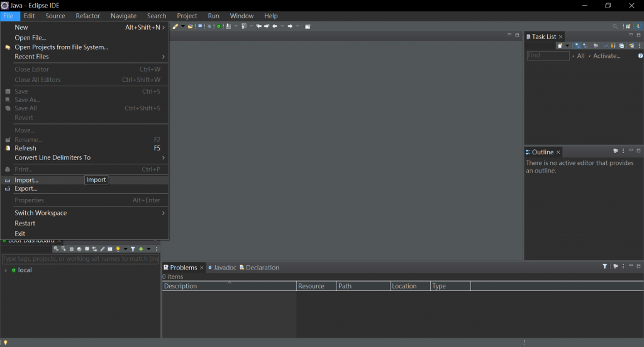Click the highlighter pencil toolbar icon
This screenshot has height=347, width=644.
pos(175,26)
